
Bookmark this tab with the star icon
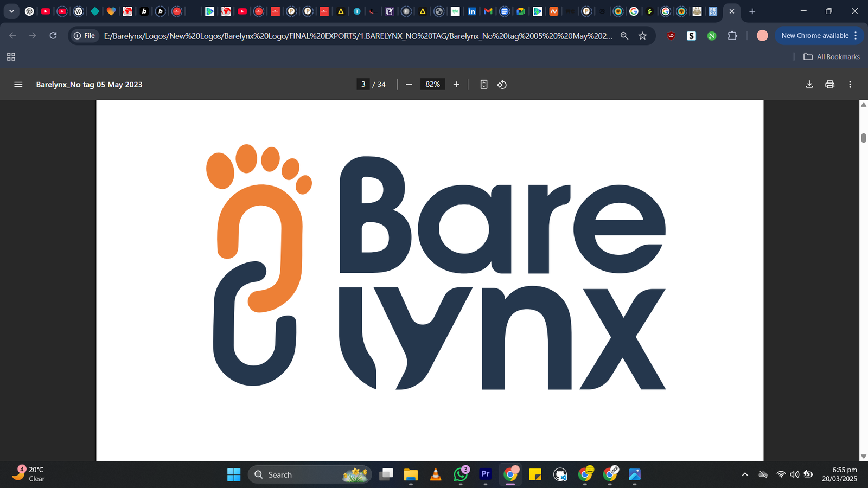pyautogui.click(x=643, y=36)
